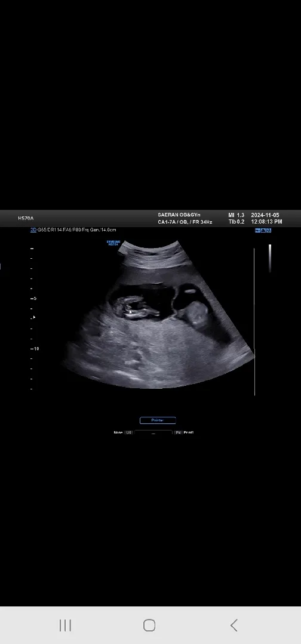The image size is (301, 644).
Task: Click the CA1-7A / OB probe info text
Action: (x=185, y=222)
